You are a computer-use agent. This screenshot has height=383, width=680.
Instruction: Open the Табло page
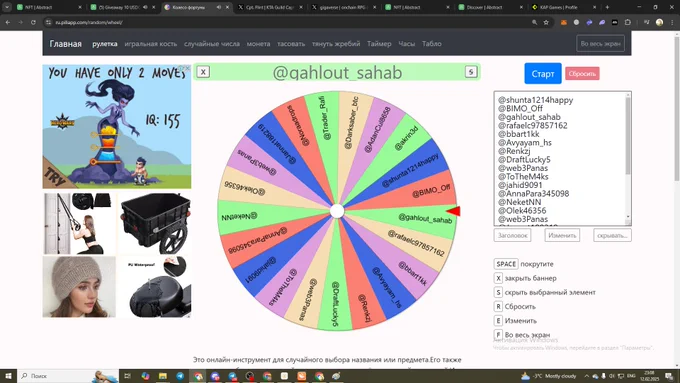(x=432, y=44)
